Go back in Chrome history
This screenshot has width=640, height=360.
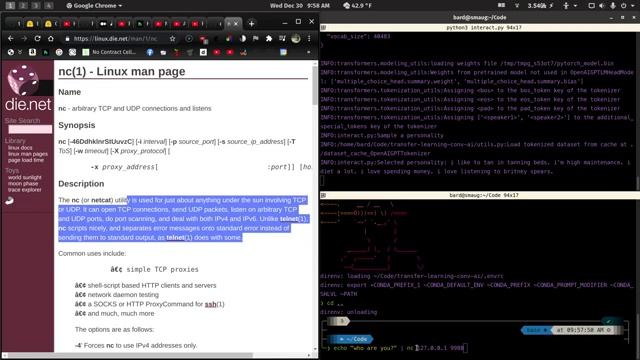click(x=11, y=38)
